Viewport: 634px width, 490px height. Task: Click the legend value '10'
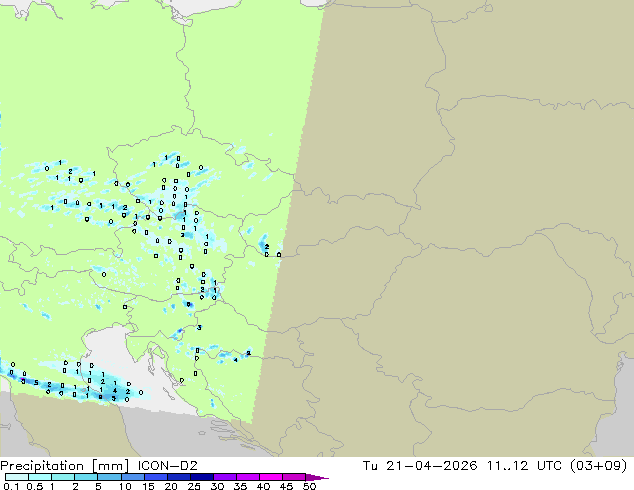click(125, 486)
